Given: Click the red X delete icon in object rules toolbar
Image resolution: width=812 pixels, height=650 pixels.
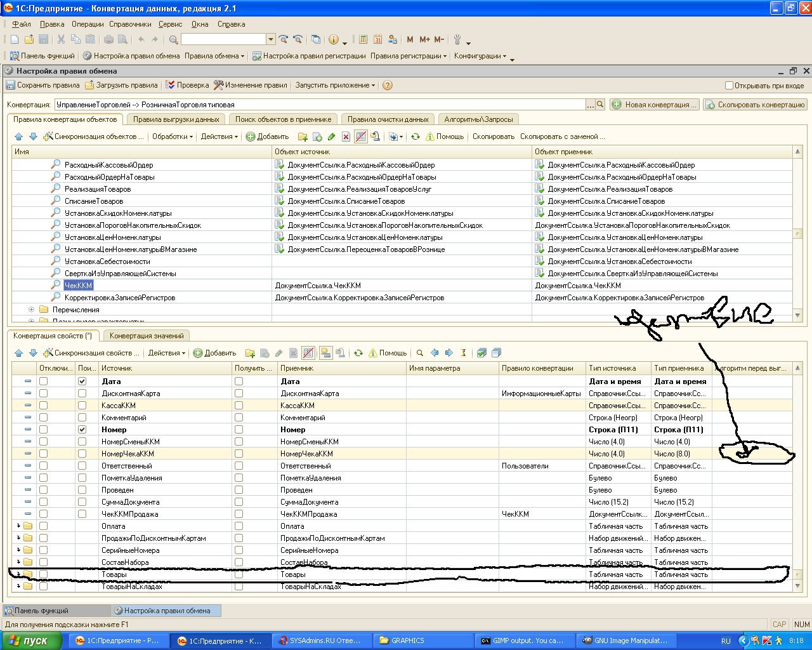Looking at the screenshot, I should (x=346, y=136).
